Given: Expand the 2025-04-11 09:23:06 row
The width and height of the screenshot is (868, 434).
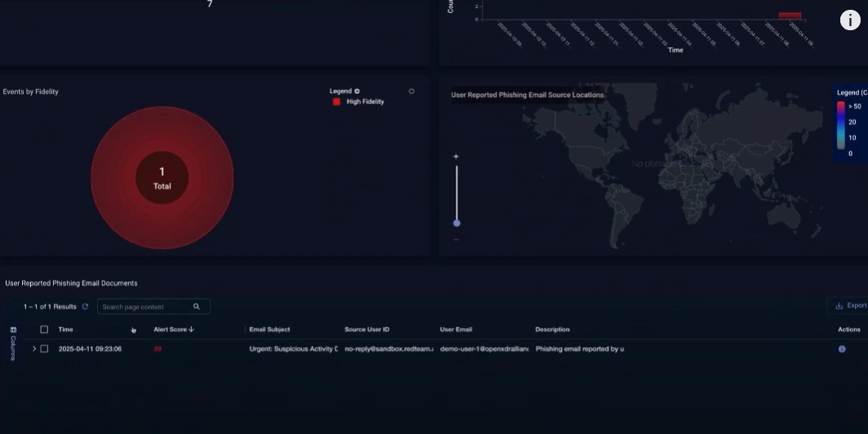Looking at the screenshot, I should 33,349.
